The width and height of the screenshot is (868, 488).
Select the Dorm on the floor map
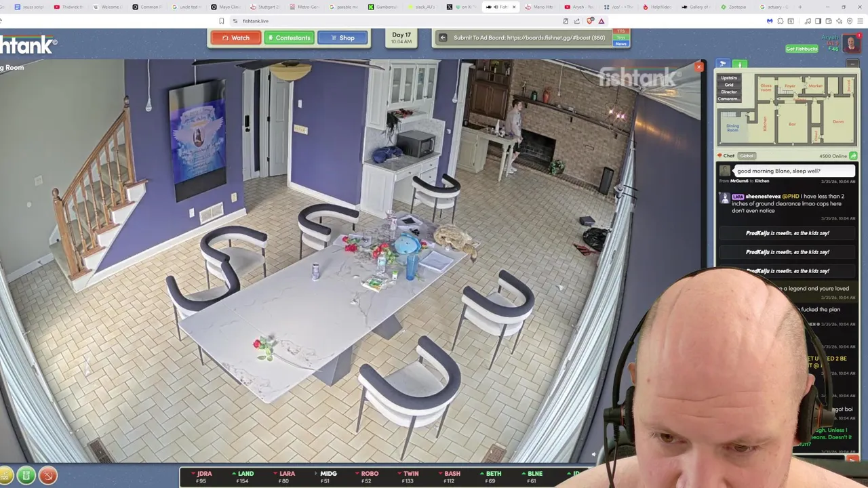pos(838,121)
